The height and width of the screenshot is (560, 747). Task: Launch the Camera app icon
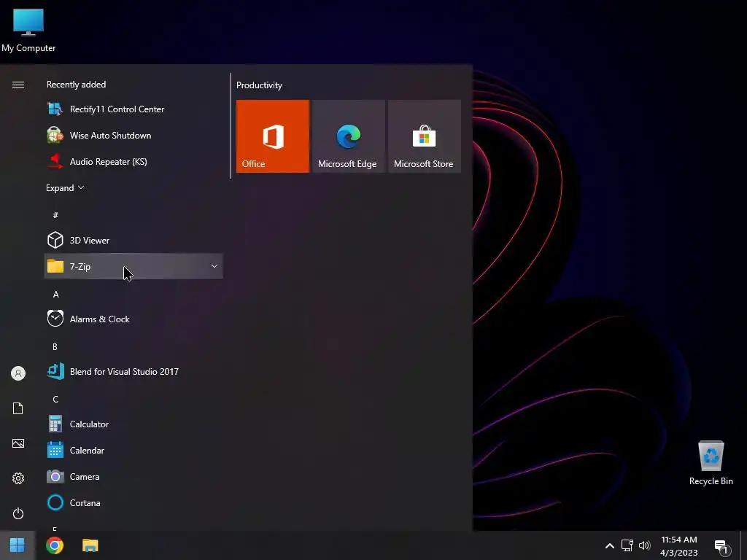coord(55,476)
